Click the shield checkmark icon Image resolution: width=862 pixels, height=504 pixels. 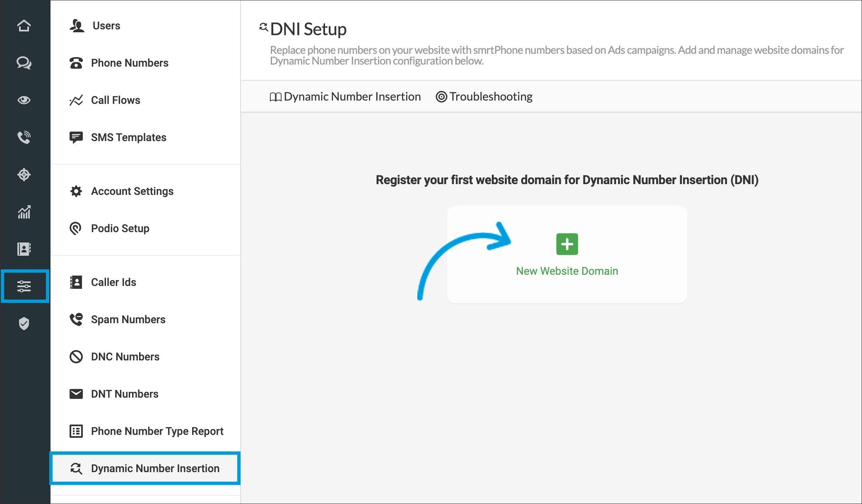click(24, 324)
